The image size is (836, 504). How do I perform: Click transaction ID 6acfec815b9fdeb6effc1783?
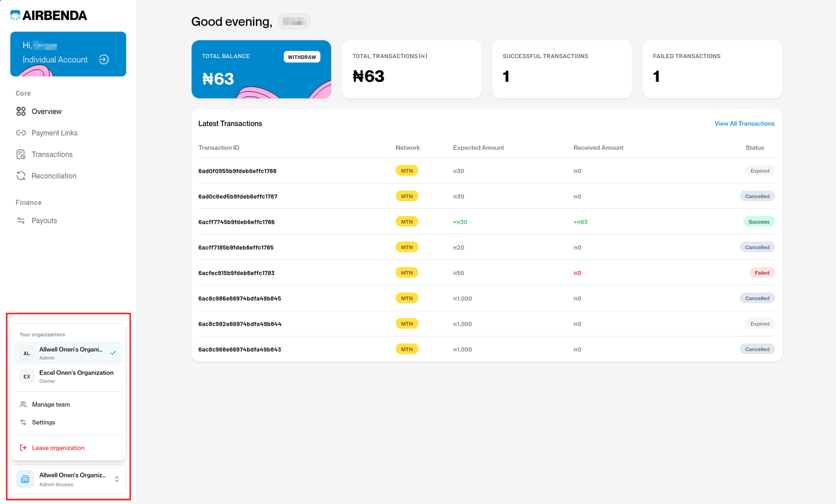236,273
